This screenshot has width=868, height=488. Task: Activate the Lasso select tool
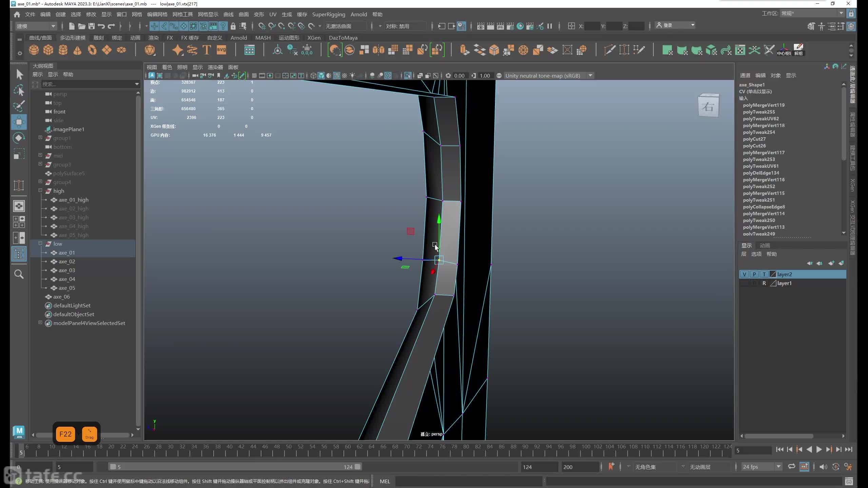coord(19,90)
